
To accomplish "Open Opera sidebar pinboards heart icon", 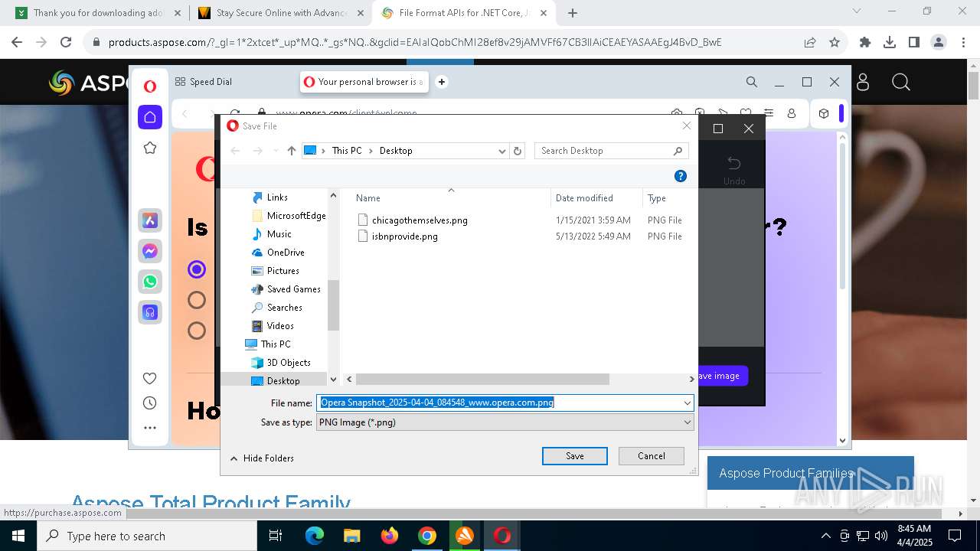I will pos(150,378).
